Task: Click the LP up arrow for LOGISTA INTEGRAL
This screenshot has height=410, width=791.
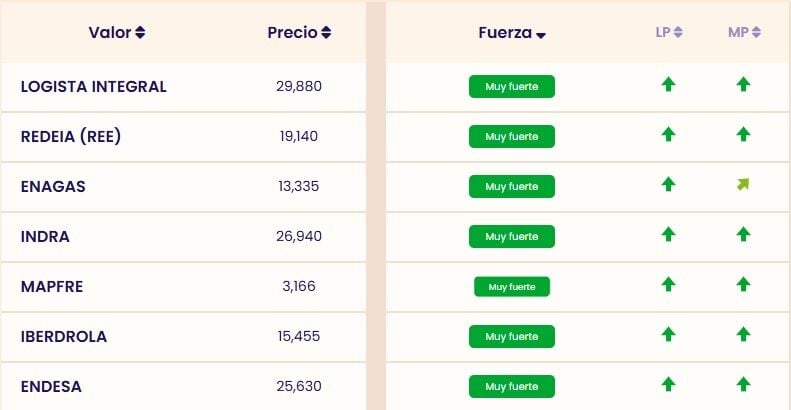Action: (x=668, y=85)
